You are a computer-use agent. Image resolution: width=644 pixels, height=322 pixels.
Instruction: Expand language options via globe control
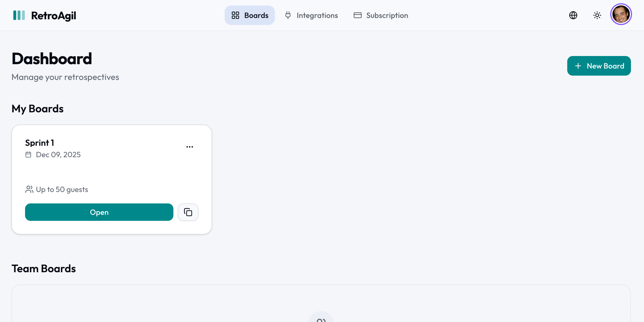click(x=573, y=15)
